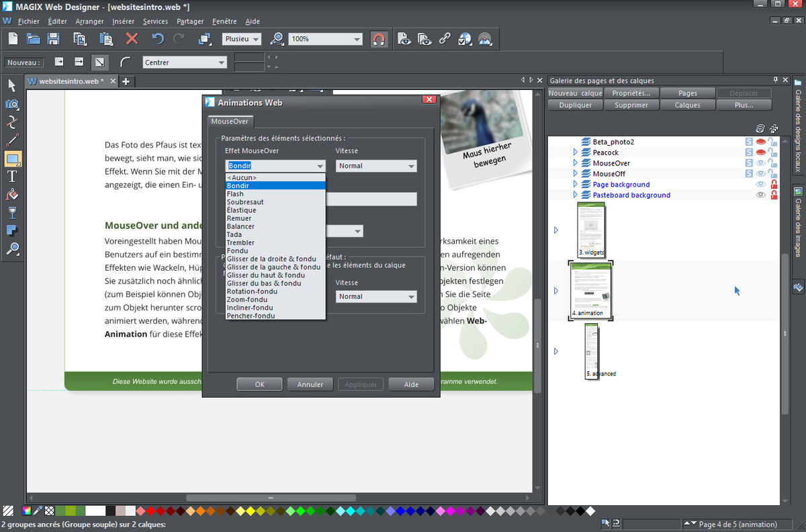Open the 100% zoom dropdown
The width and height of the screenshot is (806, 532).
point(325,39)
